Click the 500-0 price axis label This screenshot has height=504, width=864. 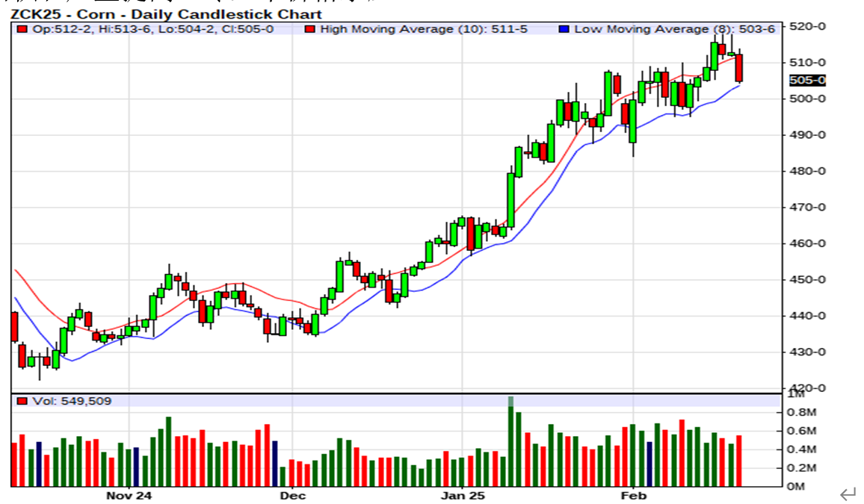tap(806, 99)
